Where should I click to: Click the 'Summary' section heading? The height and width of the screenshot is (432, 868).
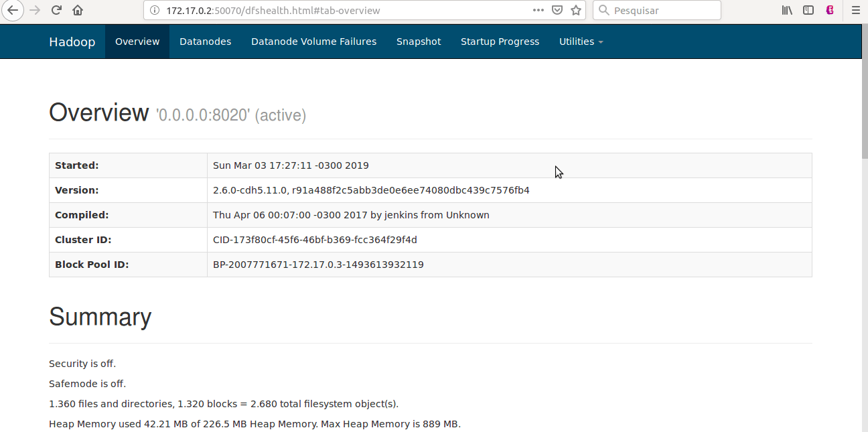(x=100, y=317)
